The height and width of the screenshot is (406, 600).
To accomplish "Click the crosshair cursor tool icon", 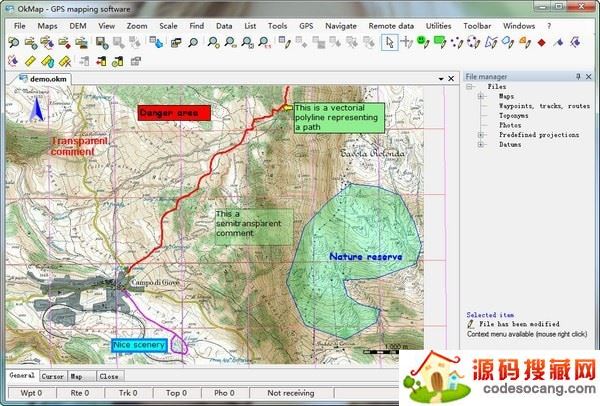I will (407, 42).
